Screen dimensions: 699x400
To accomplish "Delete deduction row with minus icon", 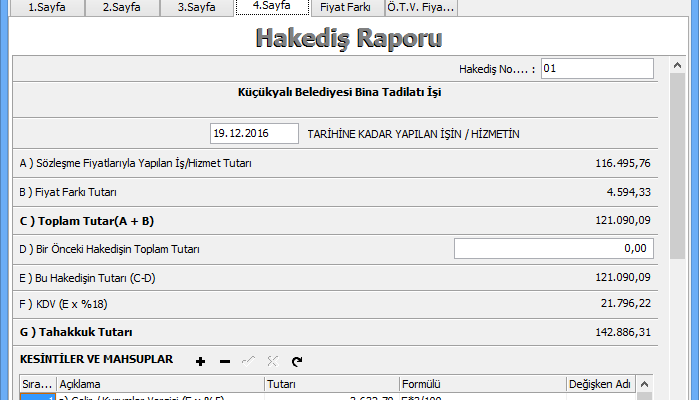I will (224, 360).
